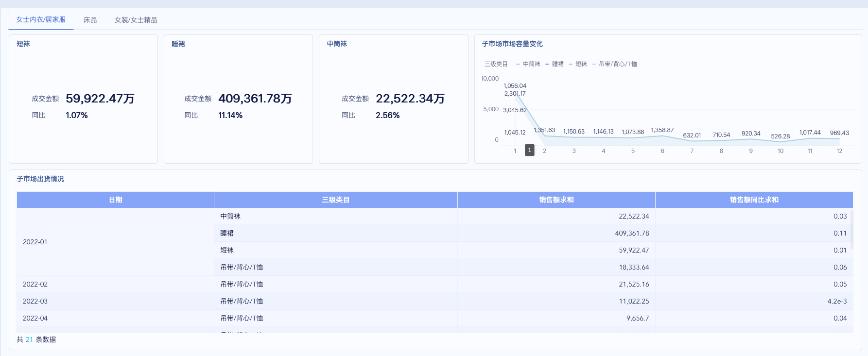Screen dimensions: 868x356
Task: Click the 1,358.87 chart data label
Action: point(662,130)
